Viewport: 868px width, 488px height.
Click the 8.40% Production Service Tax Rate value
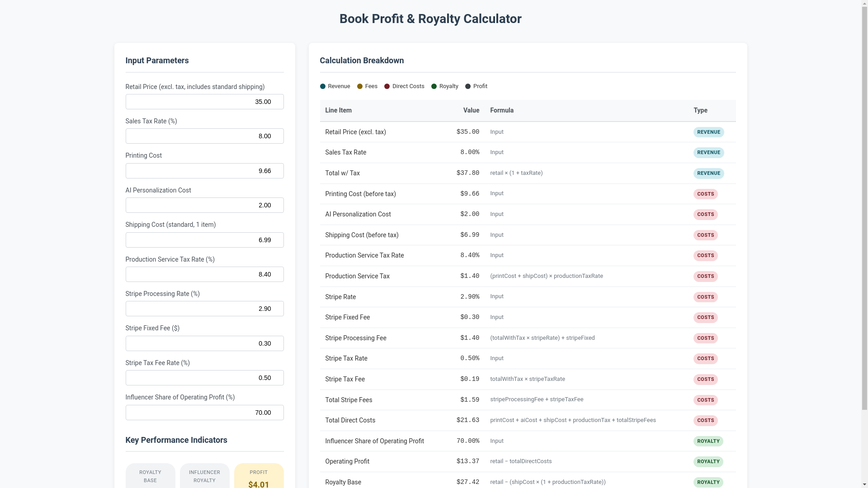pyautogui.click(x=470, y=255)
